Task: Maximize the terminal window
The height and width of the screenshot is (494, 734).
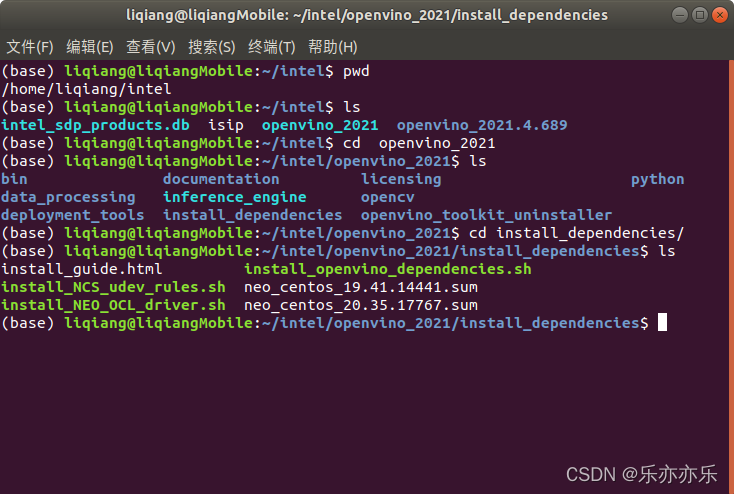Action: point(699,15)
